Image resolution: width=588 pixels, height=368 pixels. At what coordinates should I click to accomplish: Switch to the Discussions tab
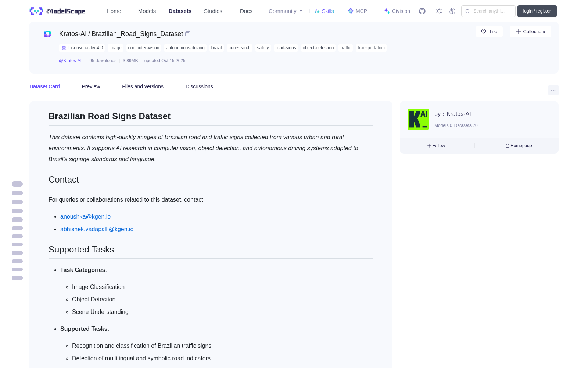click(x=199, y=86)
